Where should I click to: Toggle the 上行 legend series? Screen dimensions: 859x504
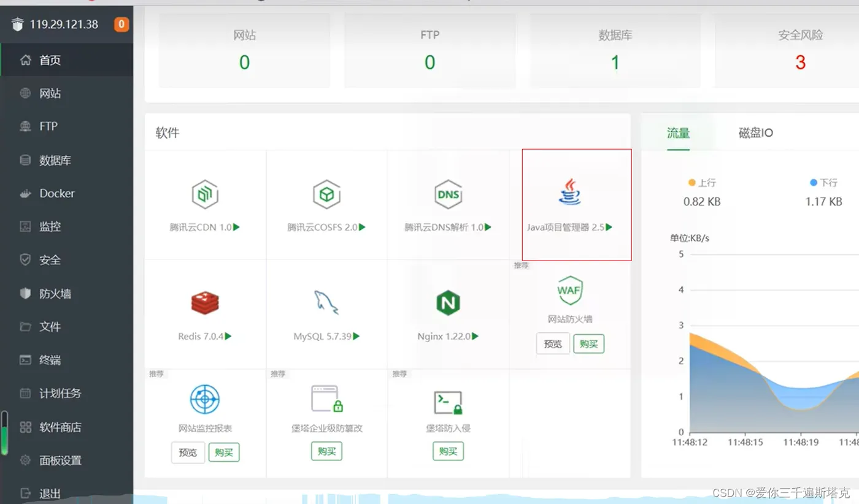click(702, 183)
